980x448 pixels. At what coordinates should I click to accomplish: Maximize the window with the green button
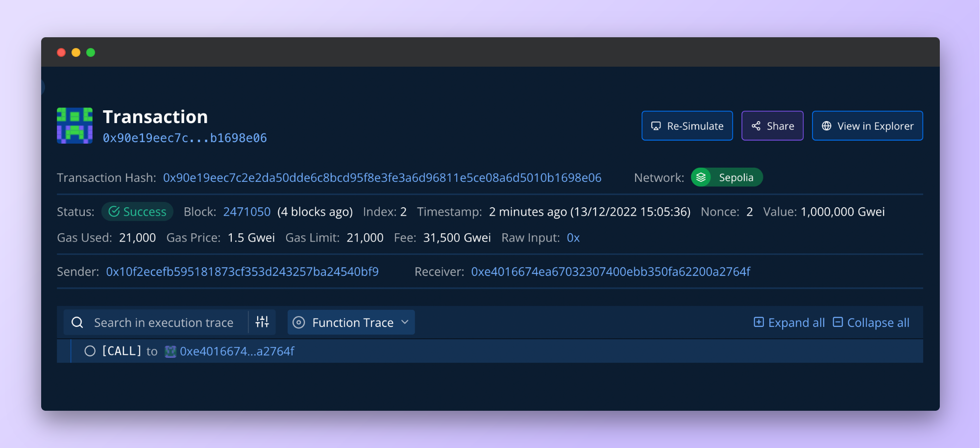[91, 52]
